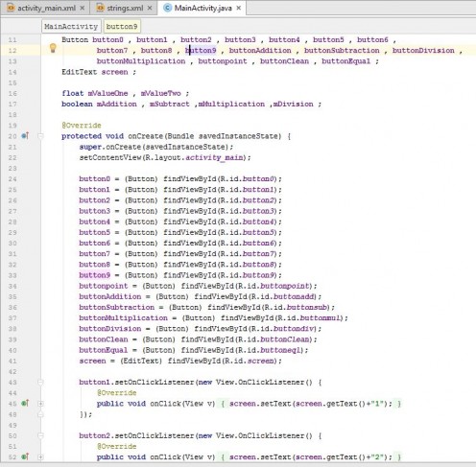Click override gutter icon beside onCreate

pos(25,136)
